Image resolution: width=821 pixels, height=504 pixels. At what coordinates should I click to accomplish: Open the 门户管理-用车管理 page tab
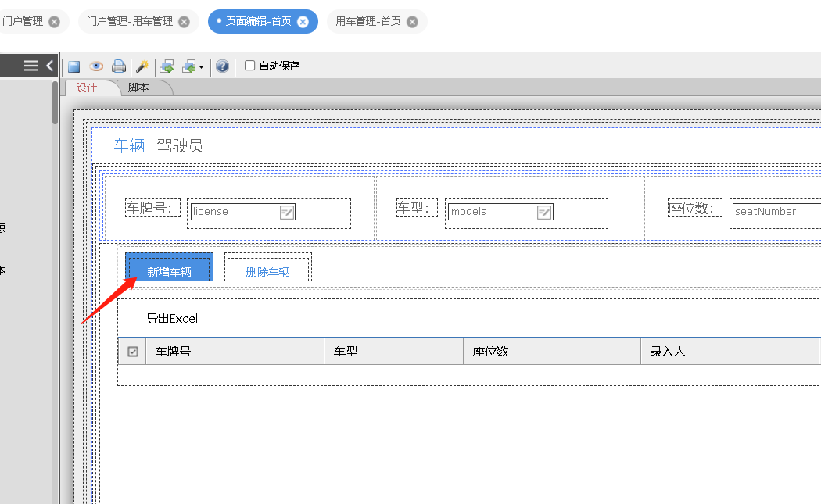tap(129, 21)
